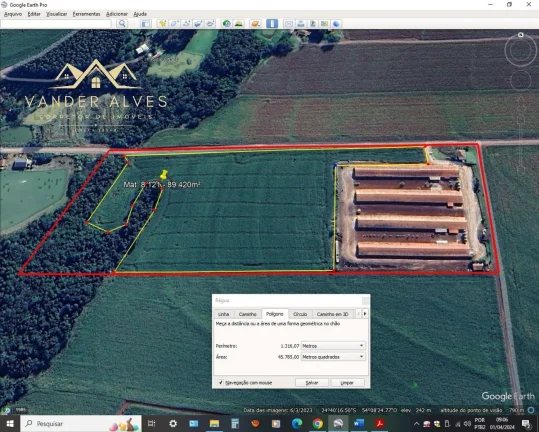This screenshot has height=432, width=539.
Task: Toggle the ruler tool in the toolbar
Action: tap(272, 23)
